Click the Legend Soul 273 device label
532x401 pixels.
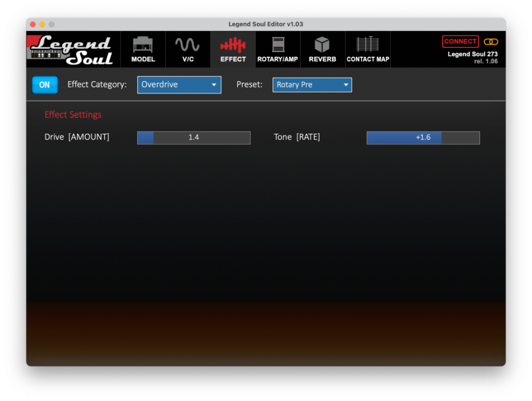coord(472,54)
